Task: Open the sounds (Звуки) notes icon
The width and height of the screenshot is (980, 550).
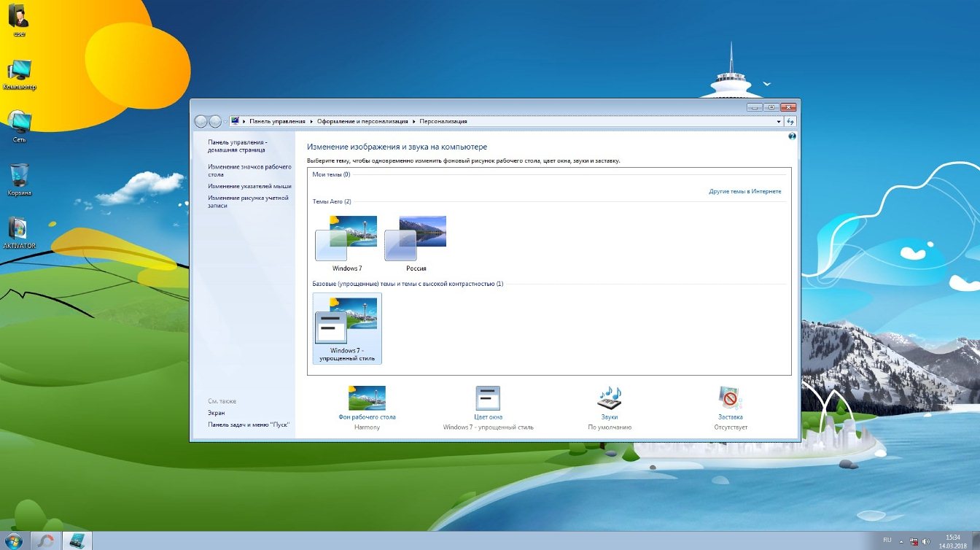Action: click(x=610, y=398)
